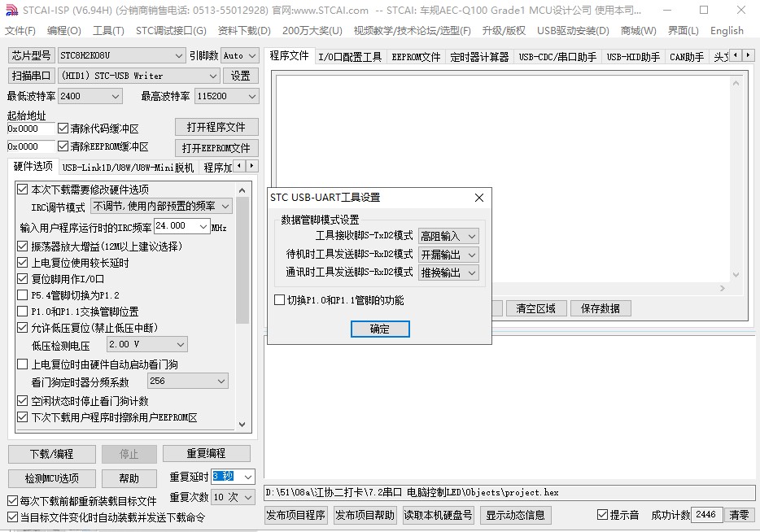Open 看门狗定时器分频系数 256 dropdown

187,381
